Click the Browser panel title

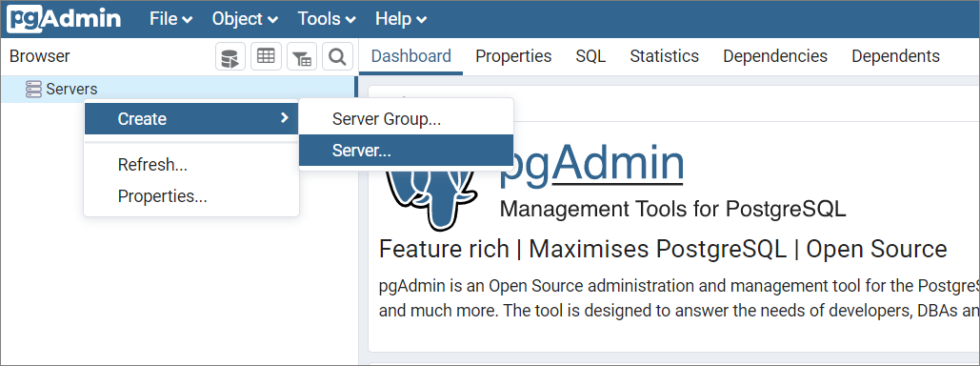coord(39,56)
